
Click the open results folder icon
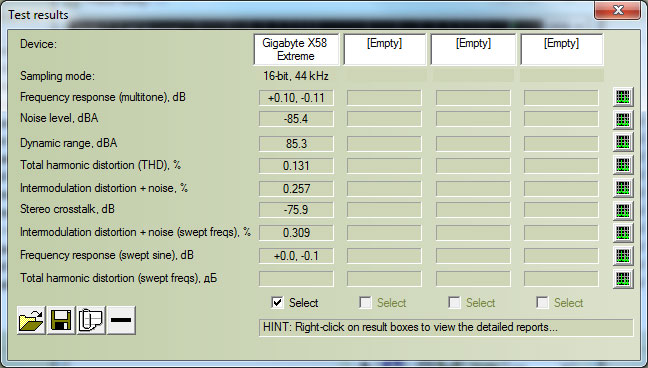31,320
